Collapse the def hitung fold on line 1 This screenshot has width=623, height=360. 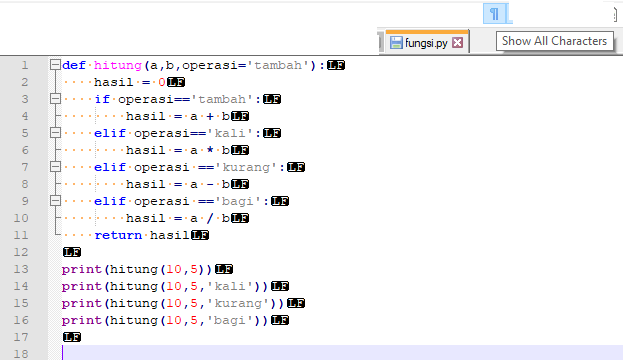[55, 65]
